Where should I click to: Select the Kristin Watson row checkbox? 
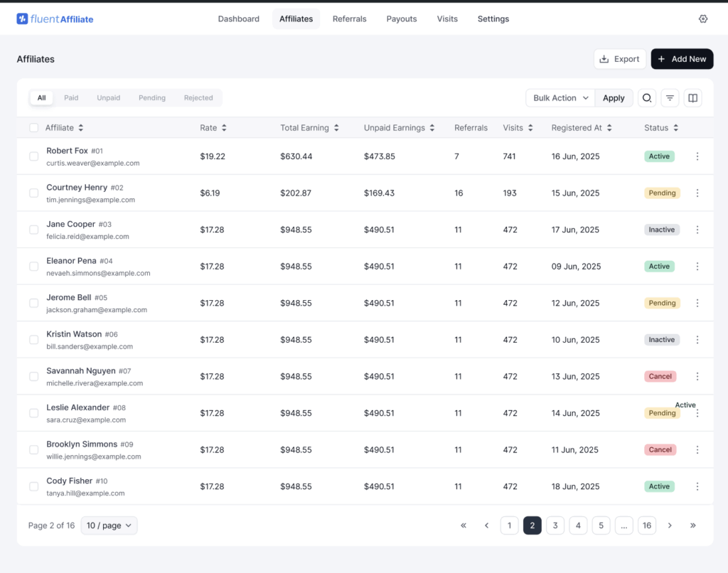click(34, 340)
